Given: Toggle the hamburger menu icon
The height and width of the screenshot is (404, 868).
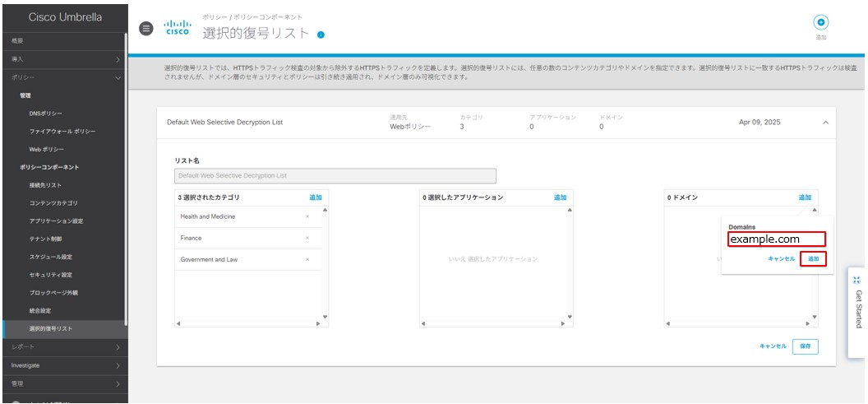Looking at the screenshot, I should 145,28.
